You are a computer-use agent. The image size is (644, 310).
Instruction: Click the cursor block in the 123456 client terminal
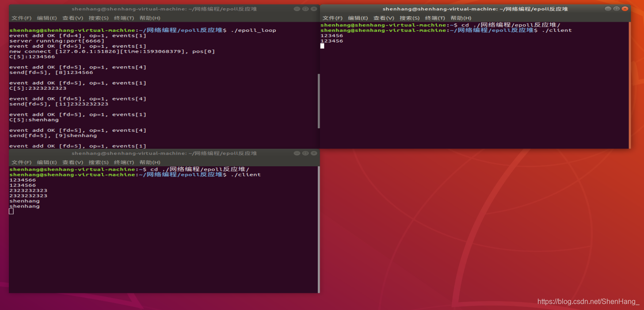tap(322, 46)
